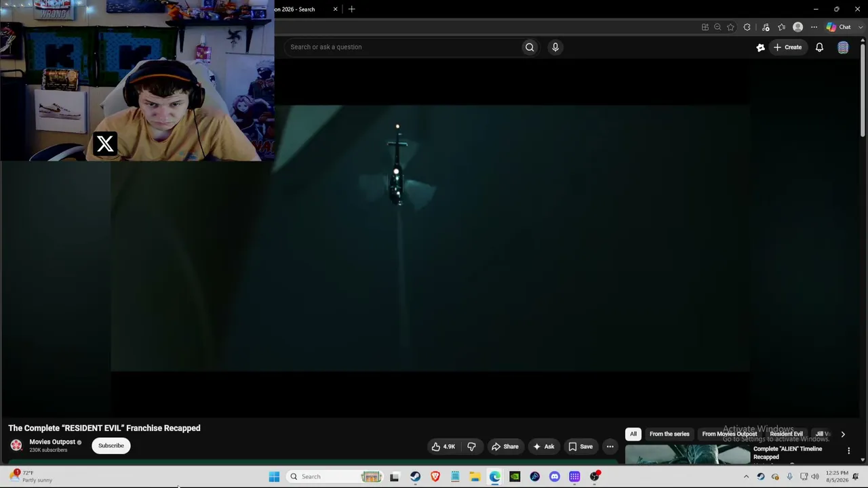The height and width of the screenshot is (488, 868).
Task: Click the Steam tray icon
Action: click(760, 476)
